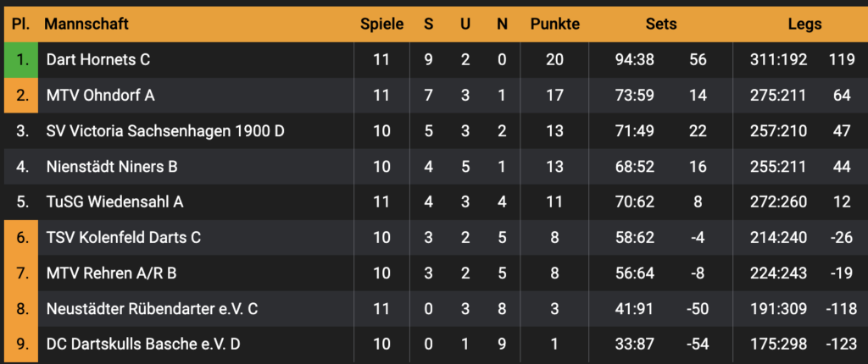Open Neustädter Rübendarter e.V. C entry
Image resolution: width=868 pixels, height=364 pixels.
pos(152,309)
